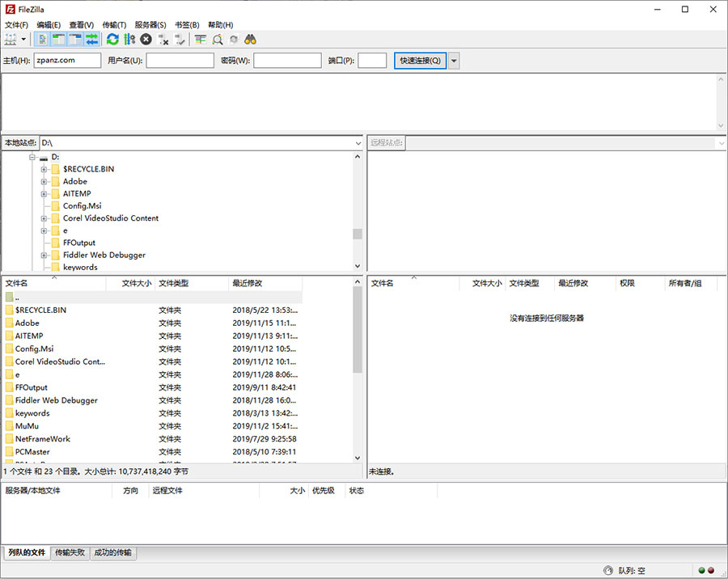
Task: Expand $RECYCLE.BIN tree node
Action: pyautogui.click(x=44, y=170)
